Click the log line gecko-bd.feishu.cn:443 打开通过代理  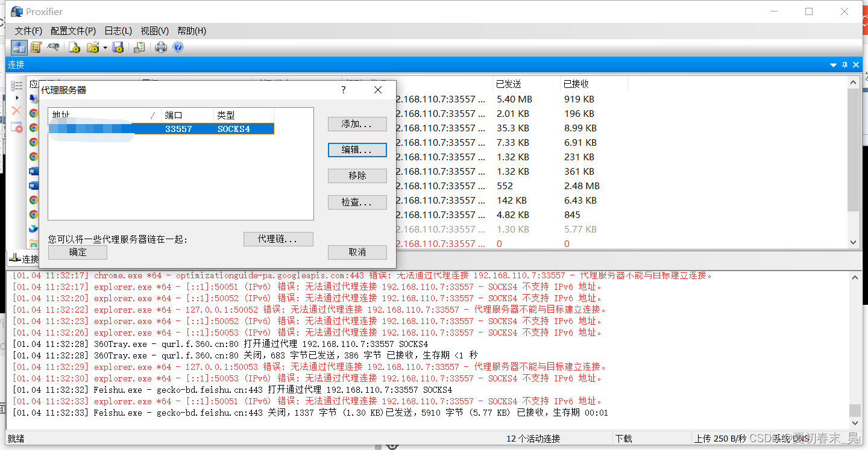(232, 390)
